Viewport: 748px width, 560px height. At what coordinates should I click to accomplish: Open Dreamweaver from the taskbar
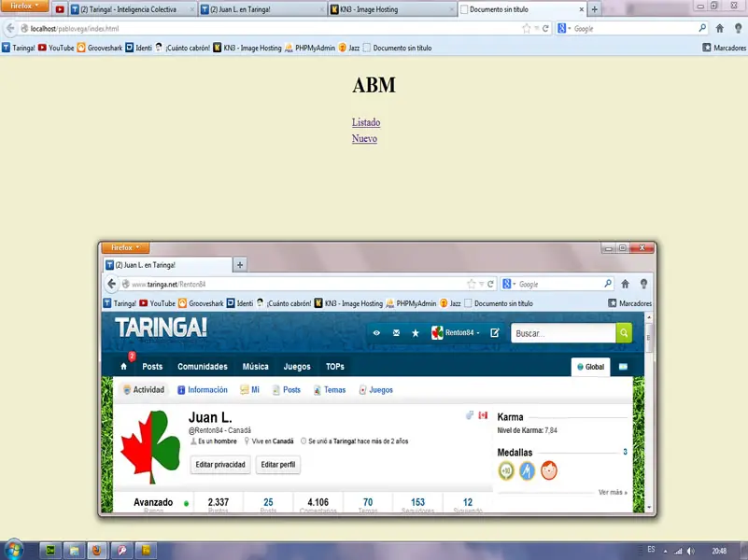point(50,551)
